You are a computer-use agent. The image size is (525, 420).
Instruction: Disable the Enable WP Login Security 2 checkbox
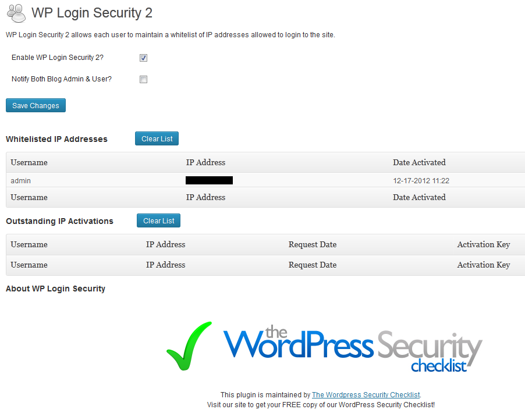tap(143, 58)
